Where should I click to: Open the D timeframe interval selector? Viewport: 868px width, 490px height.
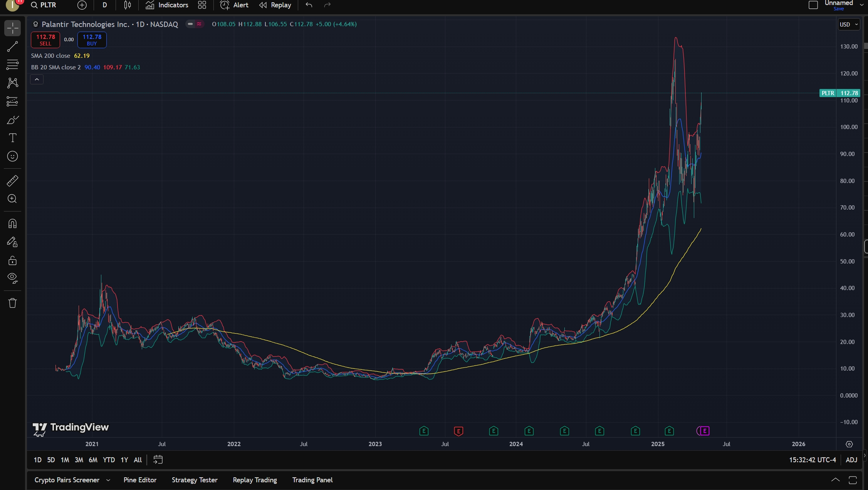coord(105,5)
